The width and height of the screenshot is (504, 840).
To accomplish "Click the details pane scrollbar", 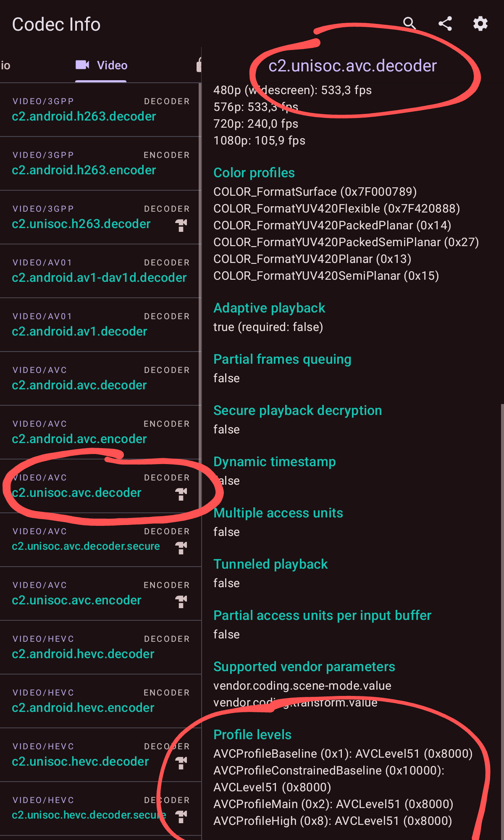I will click(502, 622).
